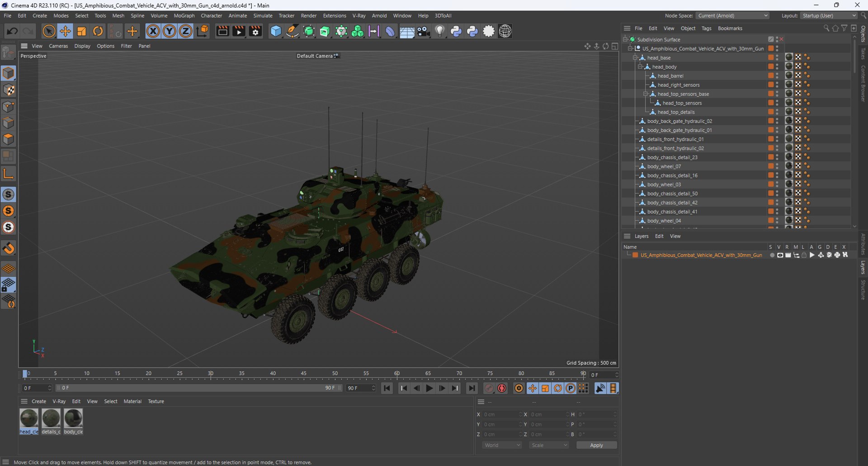Collapse the head_body tree node
This screenshot has width=868, height=466.
click(x=640, y=67)
